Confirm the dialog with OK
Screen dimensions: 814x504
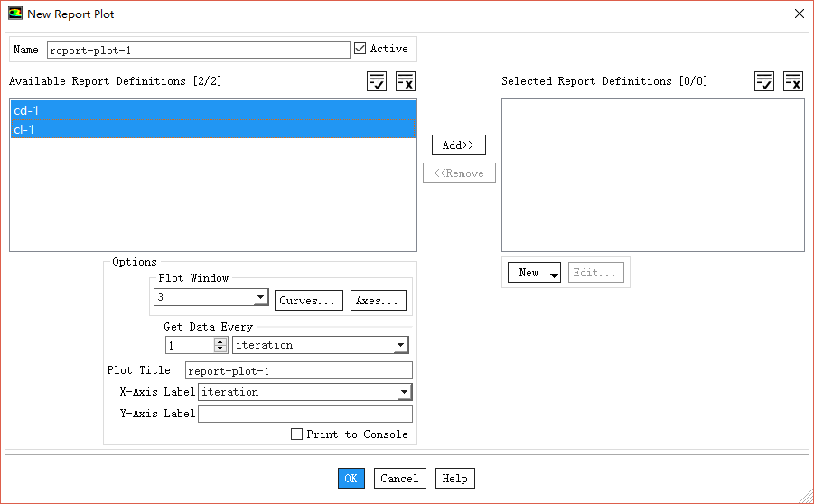point(351,479)
